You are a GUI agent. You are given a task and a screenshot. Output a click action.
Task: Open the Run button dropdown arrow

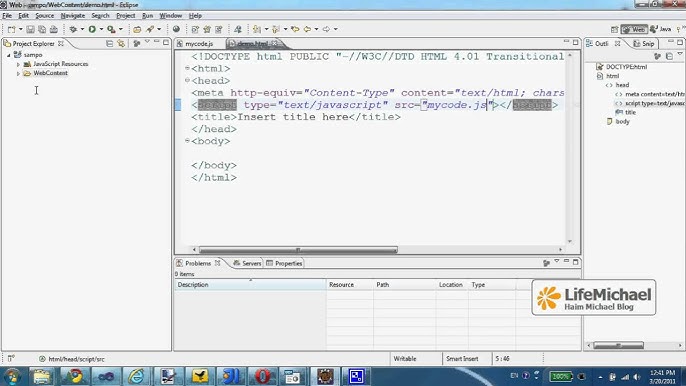(101, 29)
